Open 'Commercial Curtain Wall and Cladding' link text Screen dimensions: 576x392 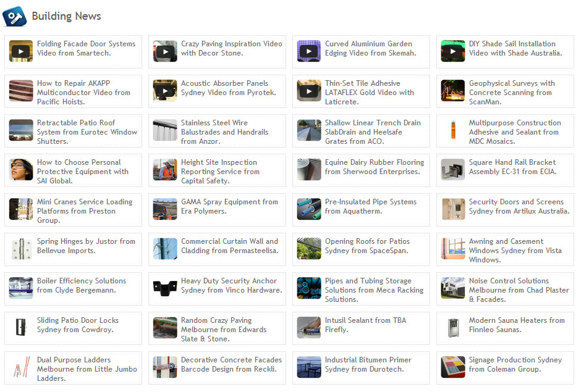pyautogui.click(x=230, y=246)
